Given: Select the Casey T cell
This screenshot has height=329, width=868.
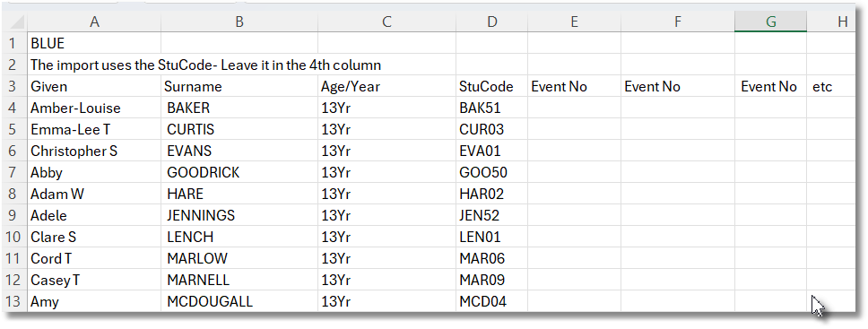Looking at the screenshot, I should tap(94, 280).
